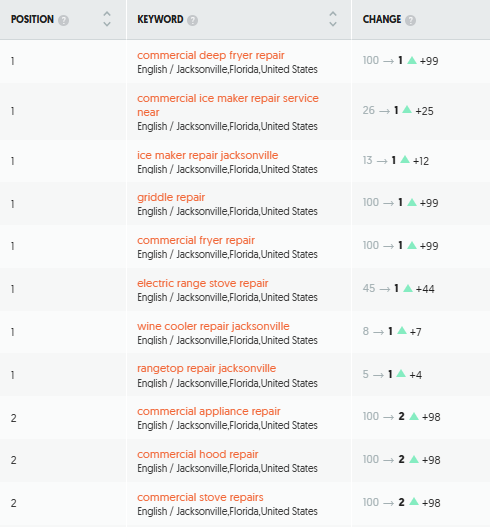
Task: Click the KEYWORD column header label
Action: 160,19
